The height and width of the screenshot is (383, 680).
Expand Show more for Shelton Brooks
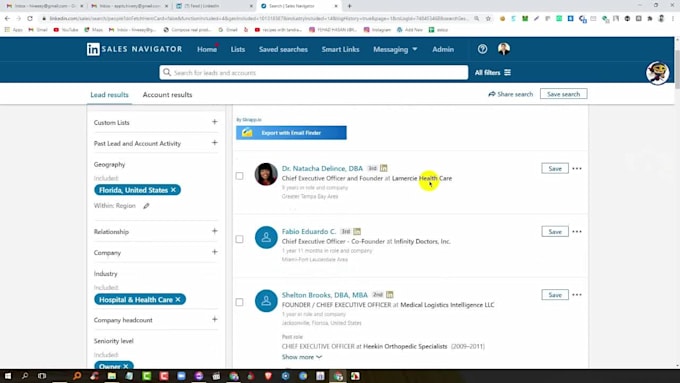(x=302, y=357)
